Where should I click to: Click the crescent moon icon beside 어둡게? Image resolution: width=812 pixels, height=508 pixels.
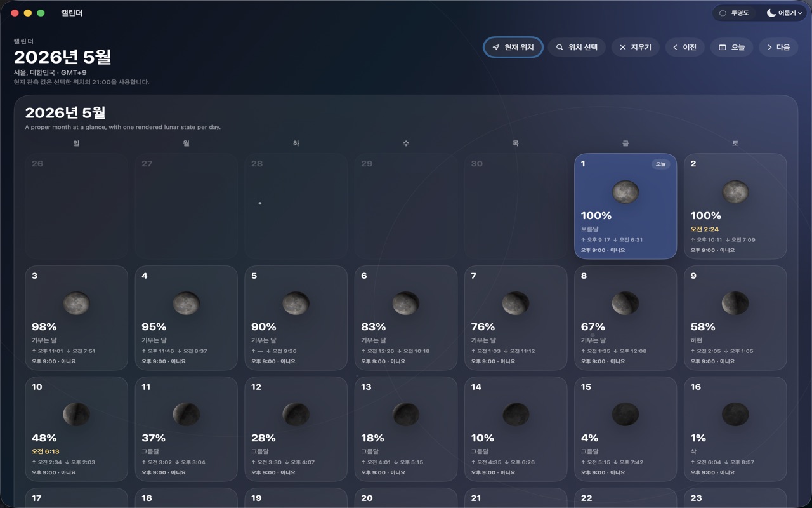771,13
